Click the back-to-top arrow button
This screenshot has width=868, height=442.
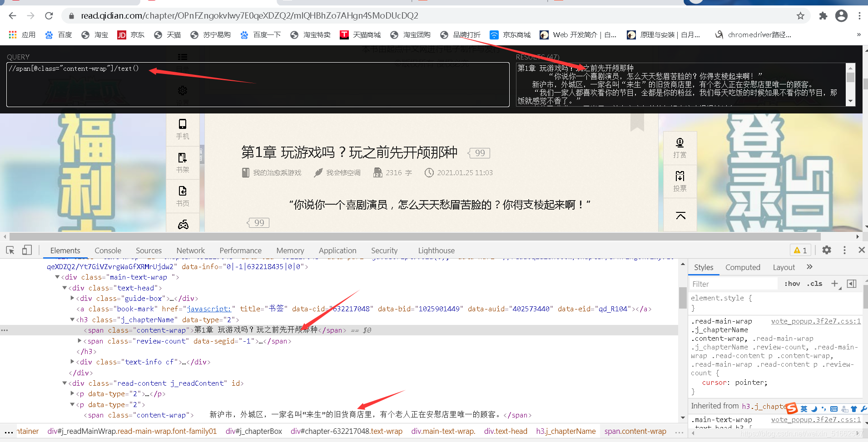[680, 216]
